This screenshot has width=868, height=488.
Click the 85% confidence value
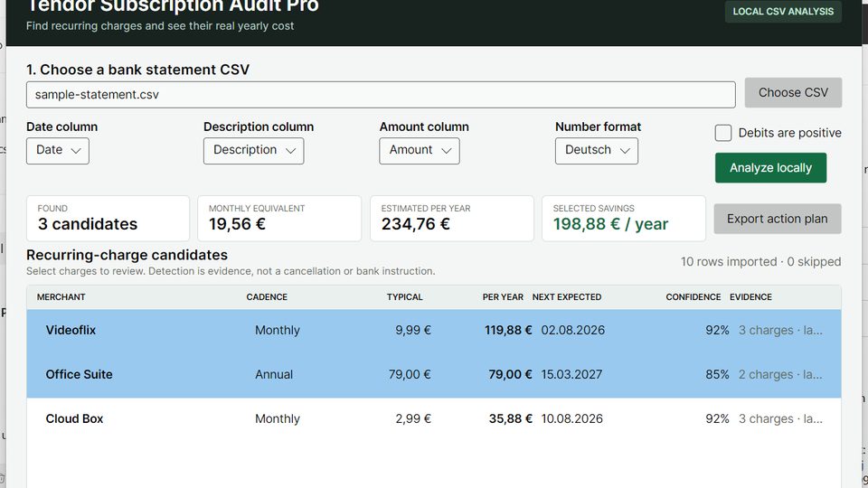point(717,374)
